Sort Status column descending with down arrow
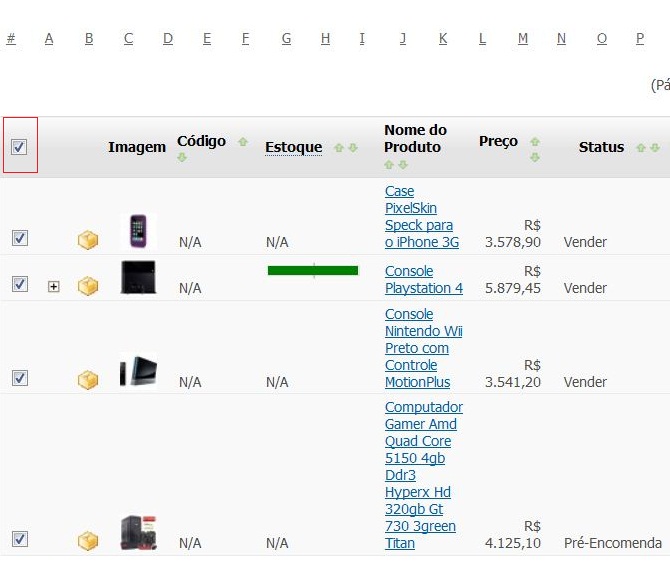Screen dimensions: 670x565 [655, 148]
